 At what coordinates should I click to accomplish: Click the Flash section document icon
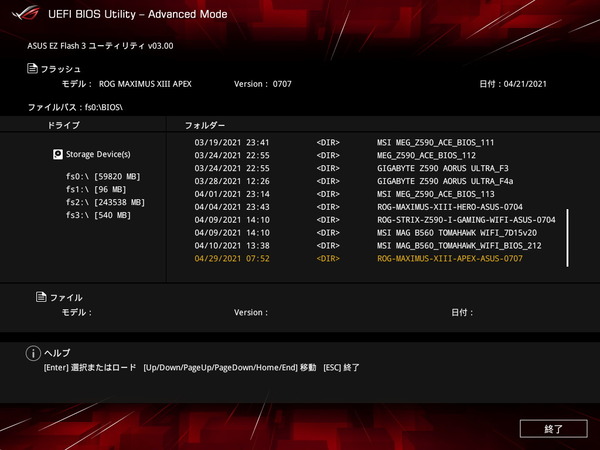(x=32, y=68)
